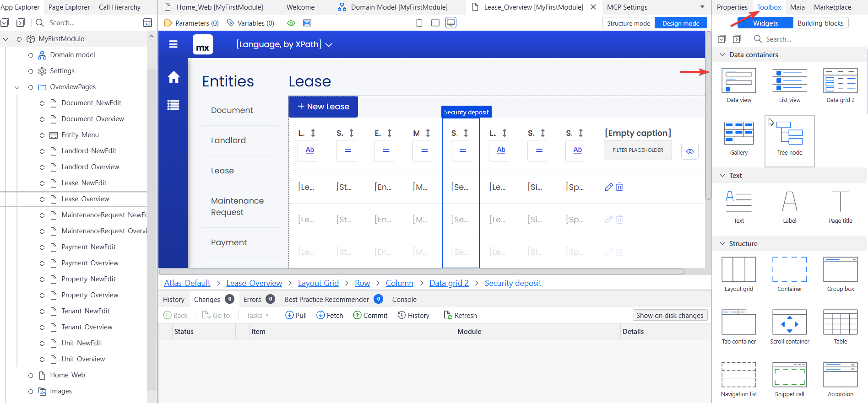Choose the Table widget
This screenshot has height=403, width=868.
tap(840, 327)
